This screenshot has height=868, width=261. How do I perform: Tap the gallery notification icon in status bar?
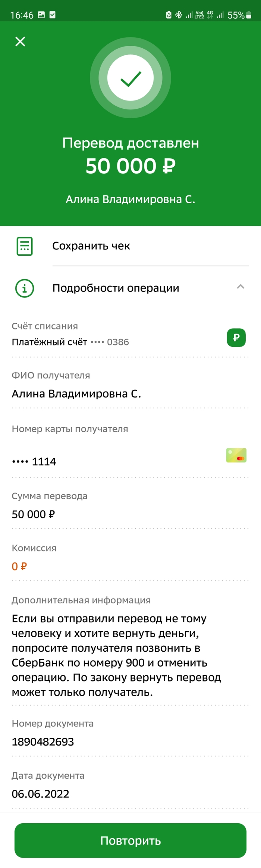pyautogui.click(x=41, y=15)
